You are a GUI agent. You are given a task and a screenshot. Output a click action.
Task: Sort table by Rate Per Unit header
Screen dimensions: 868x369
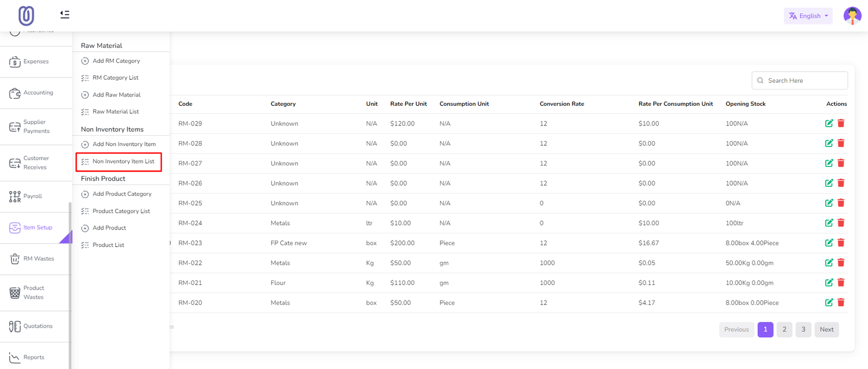[x=408, y=104]
